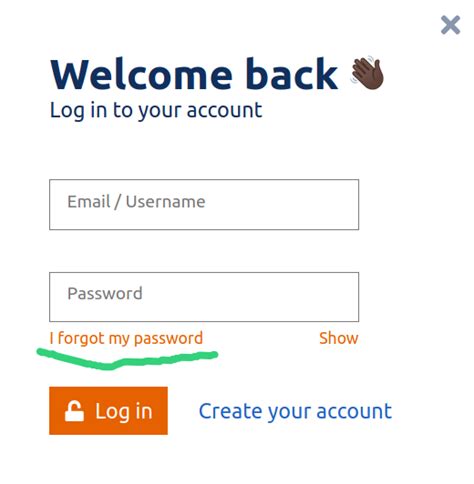The height and width of the screenshot is (484, 474).
Task: Focus the Email / Username field
Action: [x=204, y=205]
